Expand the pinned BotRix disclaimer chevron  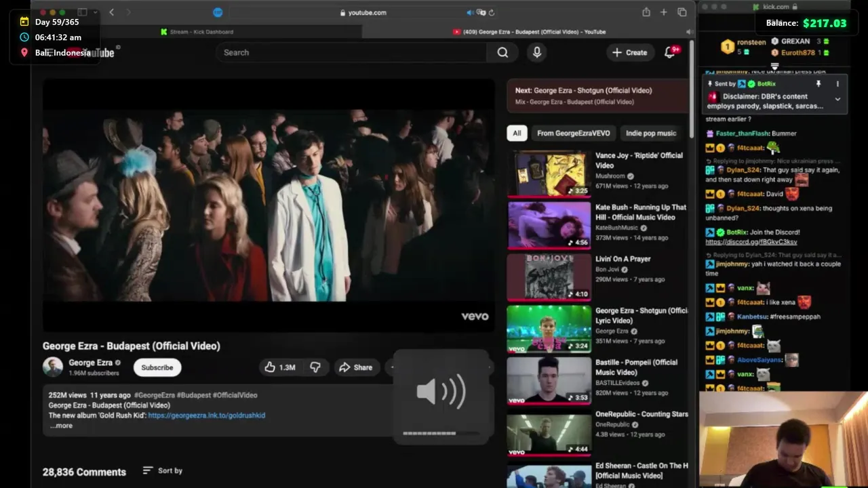click(x=837, y=99)
